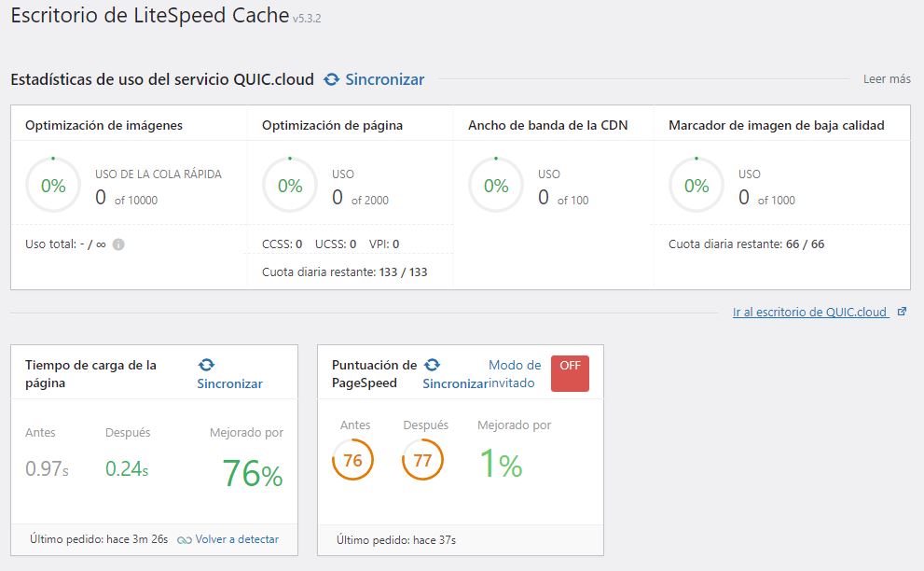This screenshot has height=571, width=924.
Task: Select Volver a detectar link
Action: pos(237,539)
